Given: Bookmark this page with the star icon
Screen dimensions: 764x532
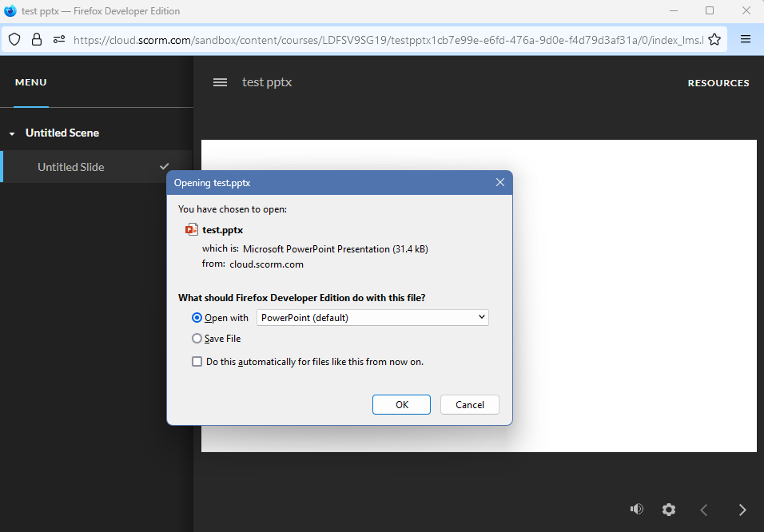Looking at the screenshot, I should (x=714, y=39).
